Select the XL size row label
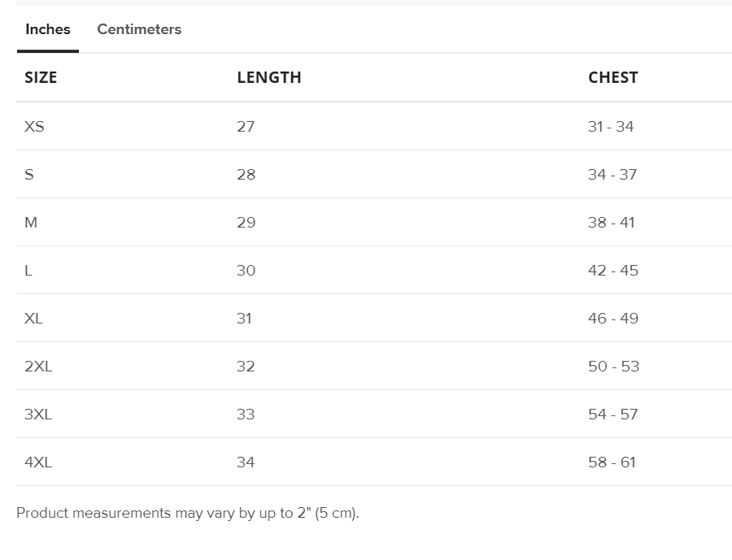 (33, 319)
